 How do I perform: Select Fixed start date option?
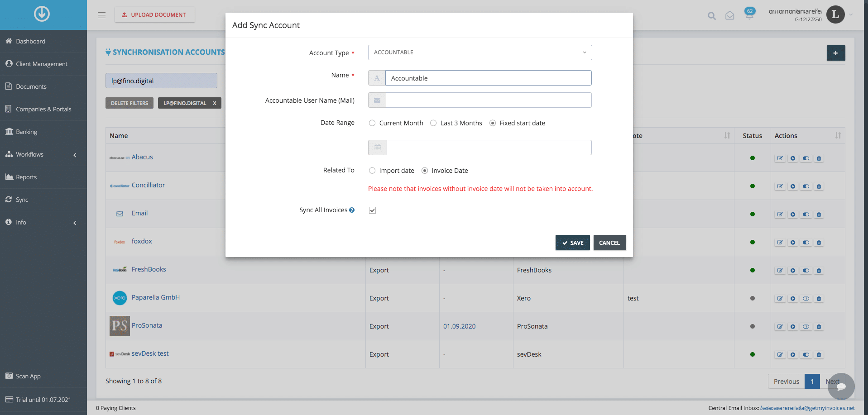(x=493, y=123)
